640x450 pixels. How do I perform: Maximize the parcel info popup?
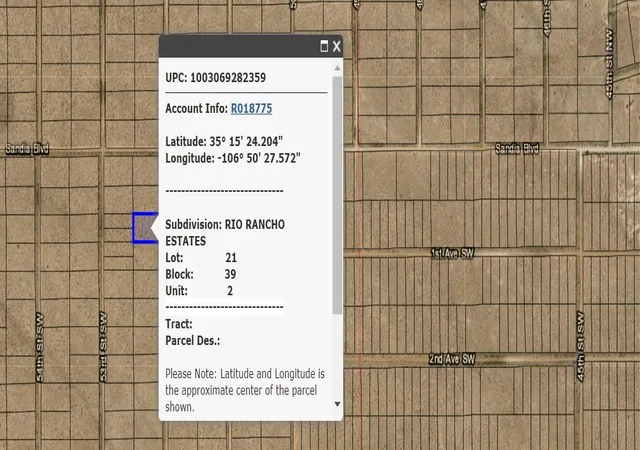324,46
